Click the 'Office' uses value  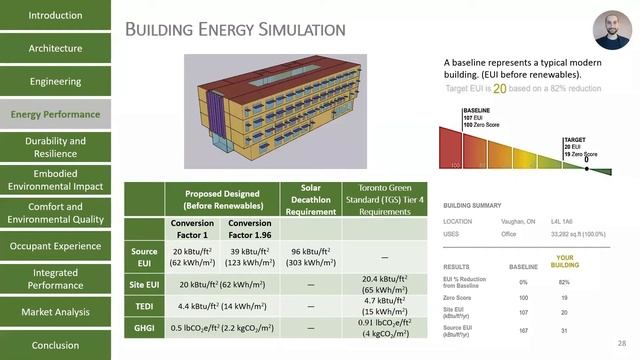pos(509,234)
